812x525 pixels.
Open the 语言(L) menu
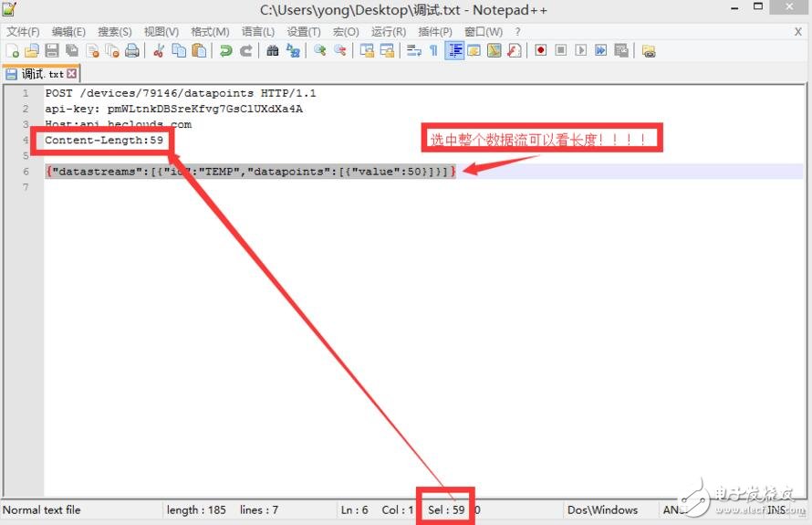pyautogui.click(x=258, y=32)
